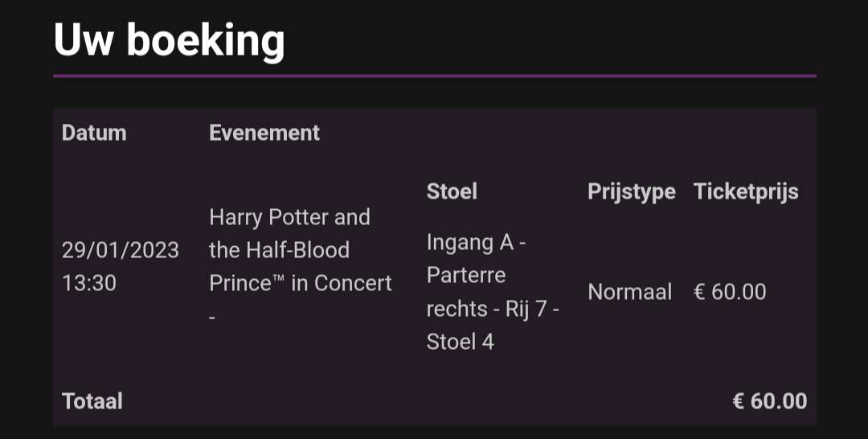Click the bold € 60.00 total amount
Image resolution: width=868 pixels, height=439 pixels.
click(770, 401)
